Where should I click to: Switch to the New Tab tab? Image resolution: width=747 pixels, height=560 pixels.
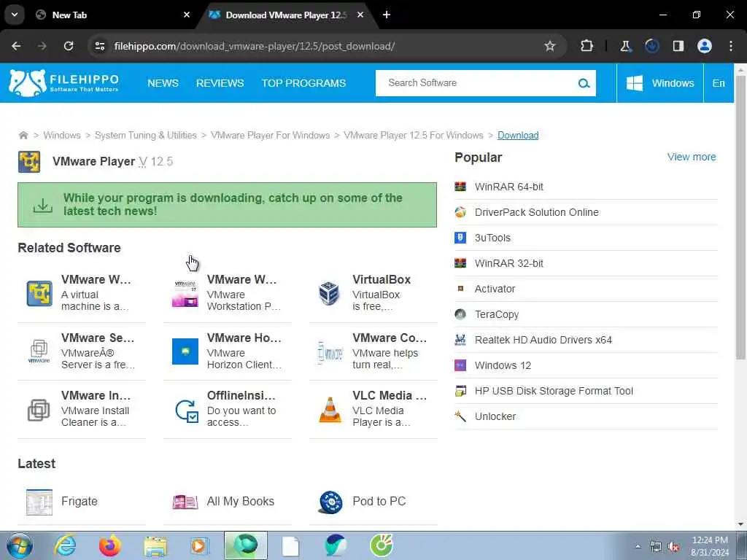point(112,15)
